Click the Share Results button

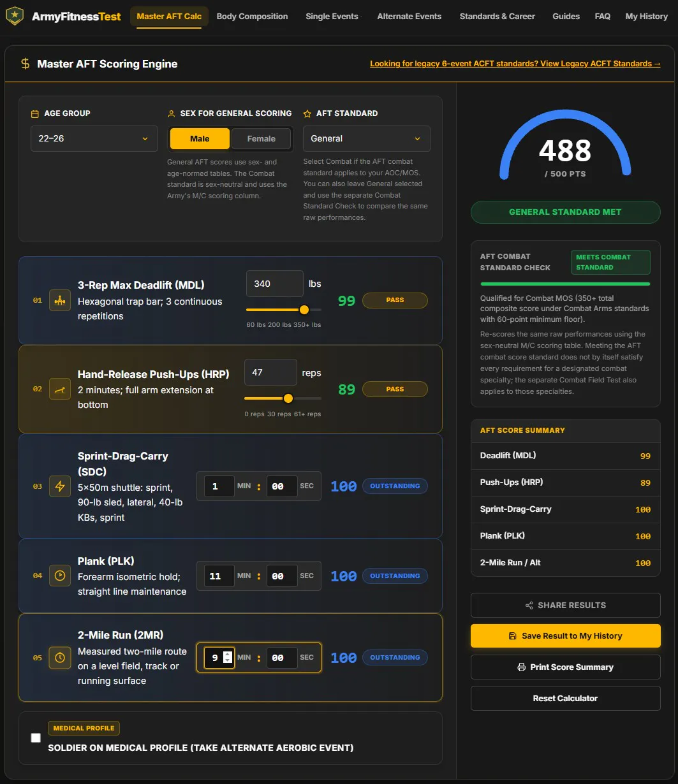[x=566, y=606]
